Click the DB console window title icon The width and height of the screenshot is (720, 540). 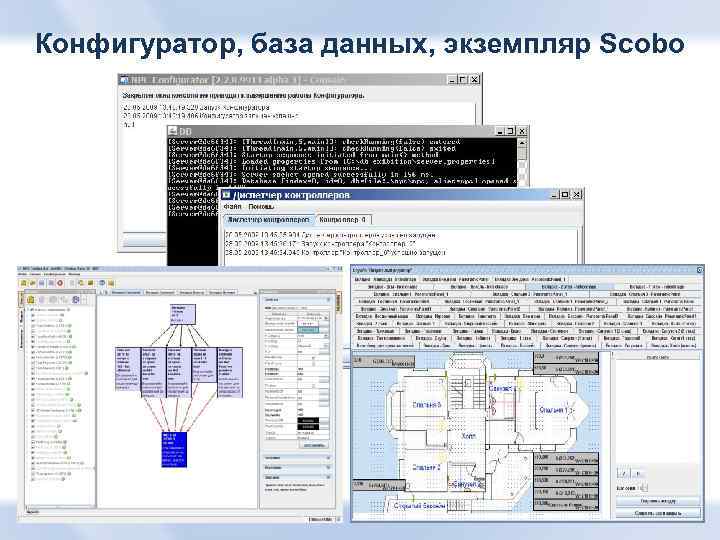click(x=173, y=131)
